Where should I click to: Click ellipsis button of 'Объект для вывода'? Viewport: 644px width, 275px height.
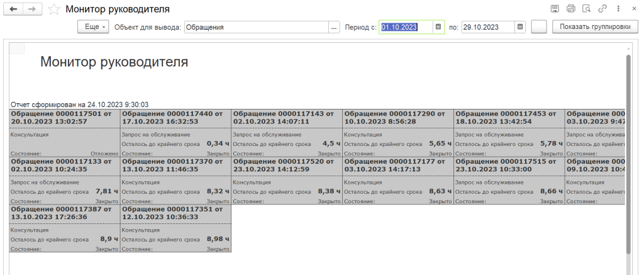point(333,27)
